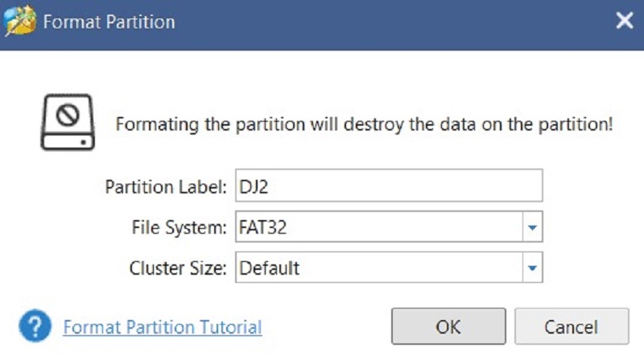Click the DJ2 text in the label field
644x357 pixels.
point(254,188)
